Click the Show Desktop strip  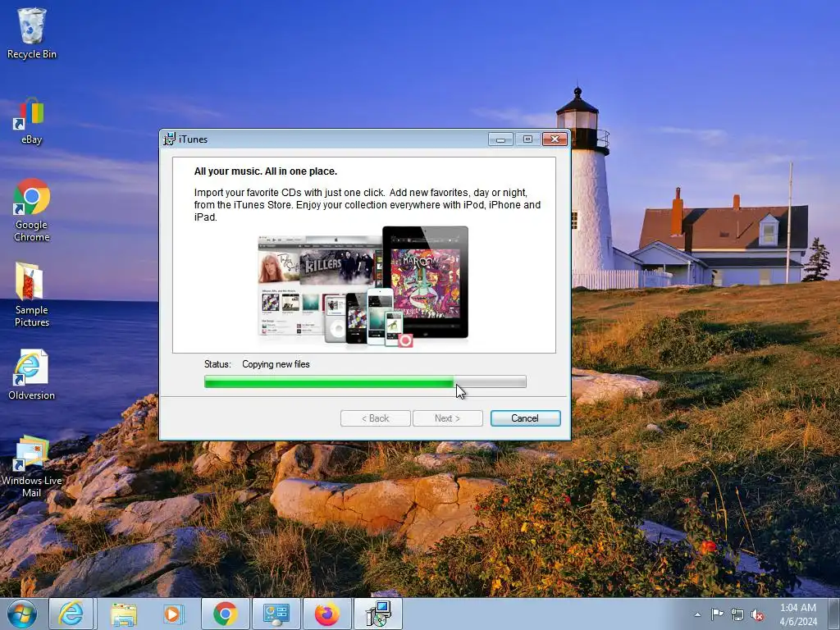(834, 614)
